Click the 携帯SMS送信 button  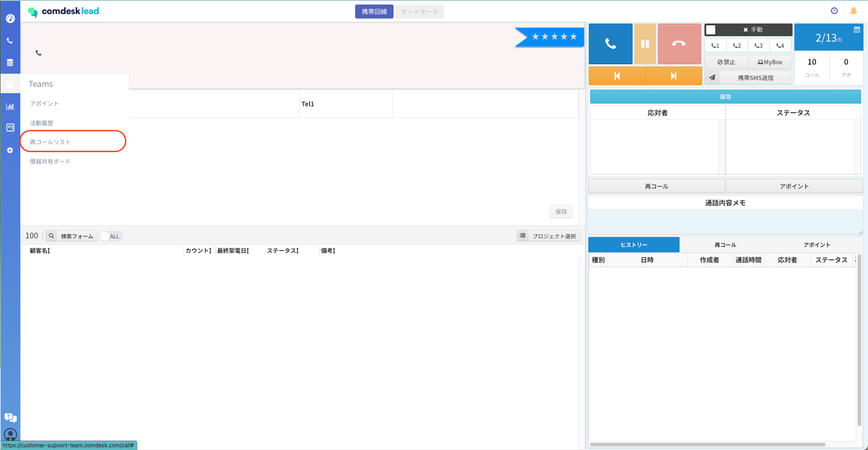[x=755, y=78]
